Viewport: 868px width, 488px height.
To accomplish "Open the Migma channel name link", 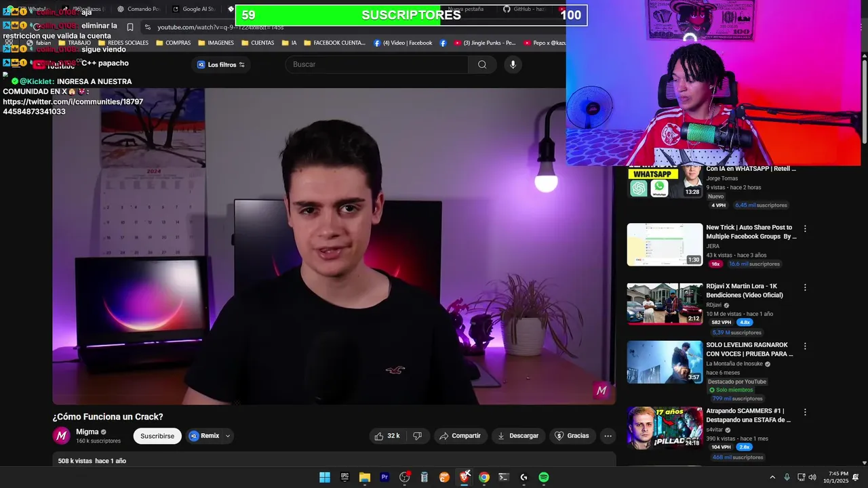I will pyautogui.click(x=87, y=432).
